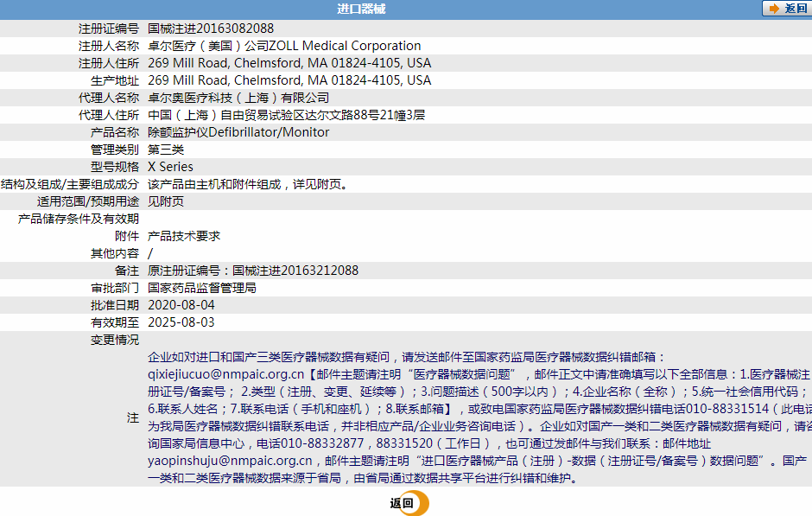Image resolution: width=812 pixels, height=516 pixels.
Task: Click the orange arrow icon in top 返回 button
Action: coord(774,9)
